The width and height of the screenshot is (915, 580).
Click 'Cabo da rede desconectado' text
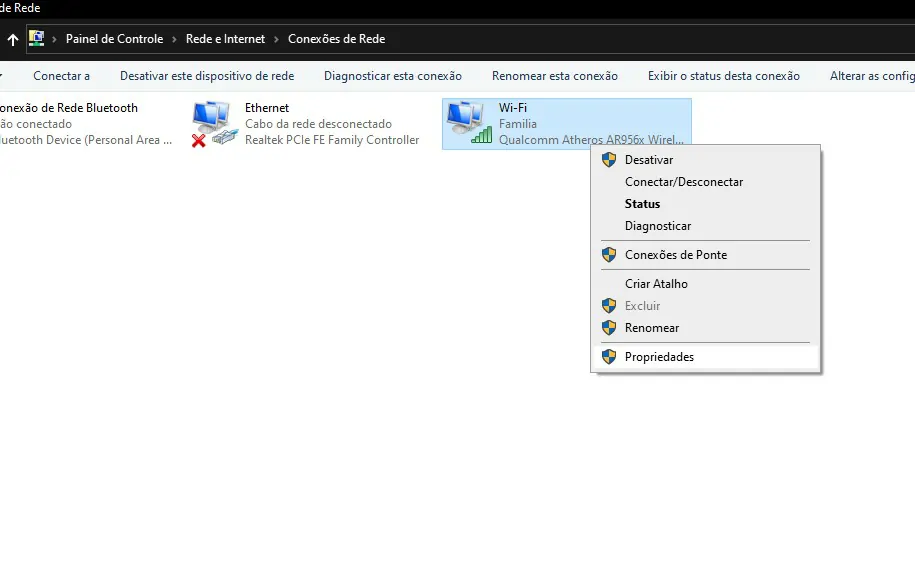[x=318, y=124]
